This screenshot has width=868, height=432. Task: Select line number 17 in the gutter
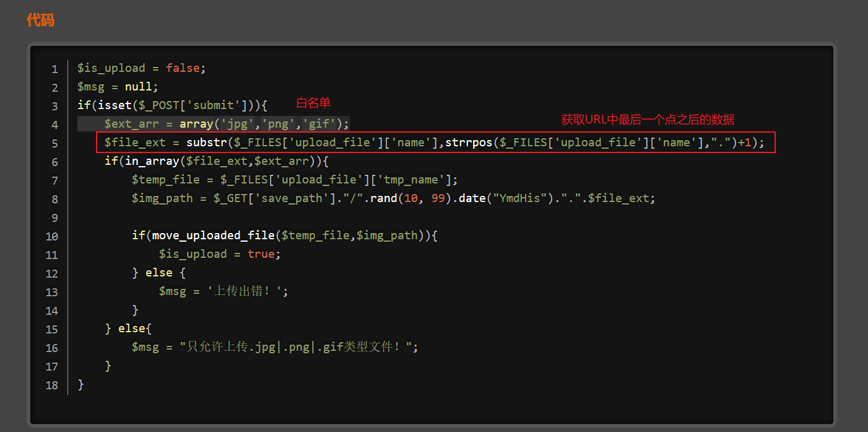[52, 366]
